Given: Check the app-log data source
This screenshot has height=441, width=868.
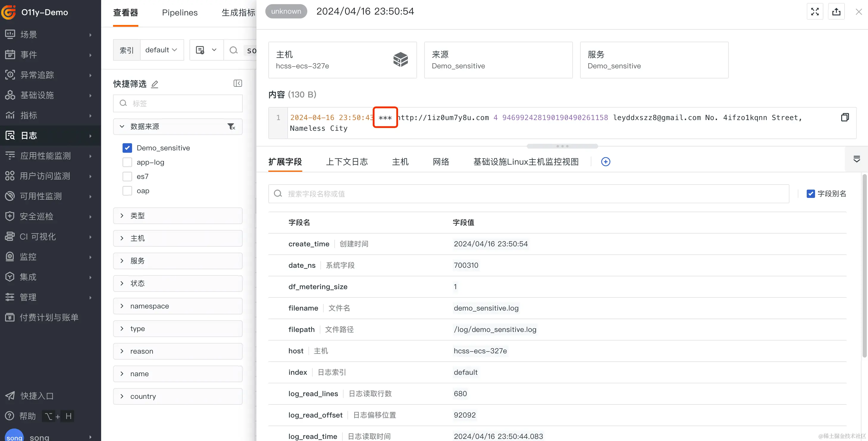Looking at the screenshot, I should (x=127, y=162).
